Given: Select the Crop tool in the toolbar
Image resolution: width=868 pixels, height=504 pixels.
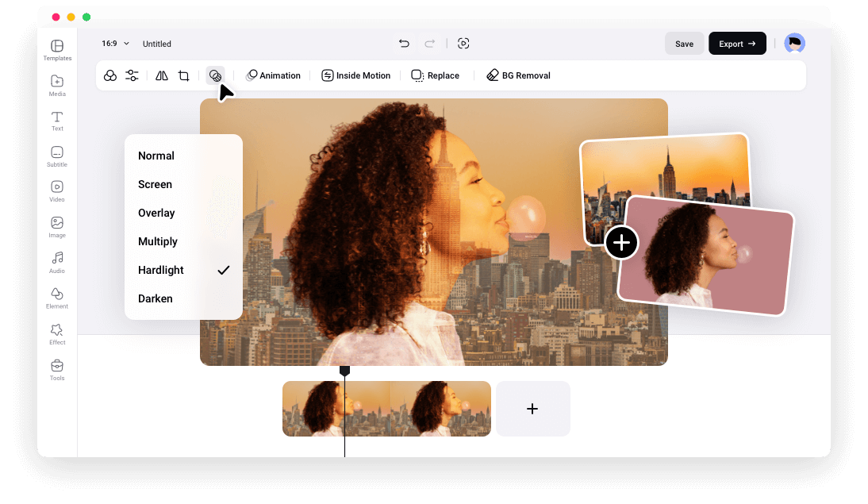Looking at the screenshot, I should click(x=184, y=75).
